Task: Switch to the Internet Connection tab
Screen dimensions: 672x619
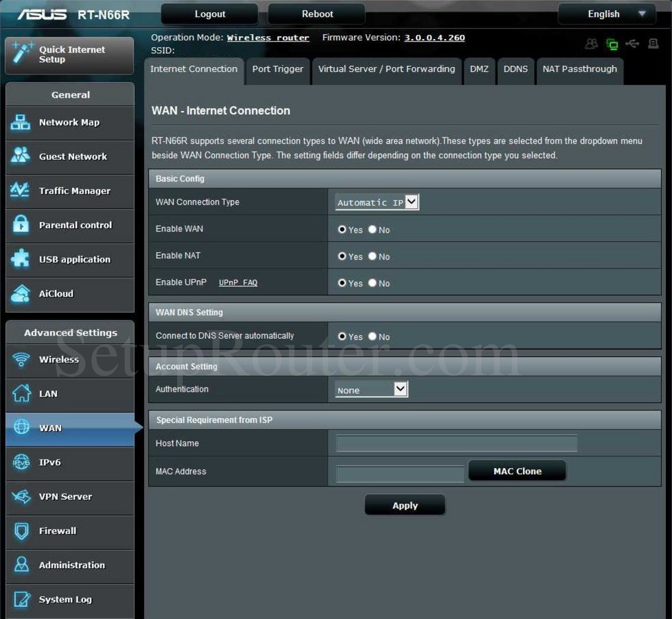Action: pyautogui.click(x=194, y=70)
